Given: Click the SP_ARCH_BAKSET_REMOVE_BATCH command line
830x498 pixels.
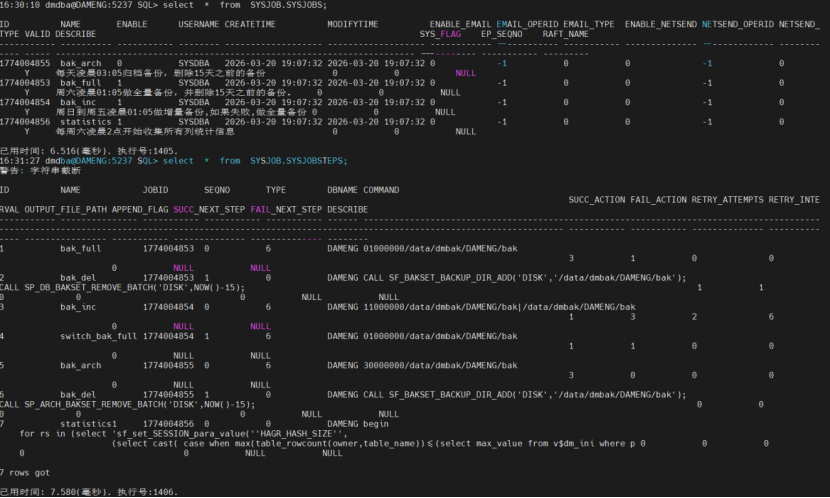Looking at the screenshot, I should pos(128,405).
